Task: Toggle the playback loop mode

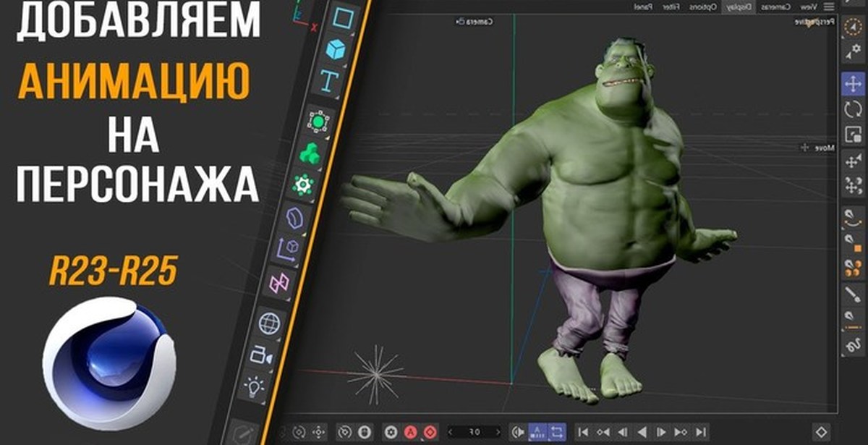Action: click(x=558, y=431)
